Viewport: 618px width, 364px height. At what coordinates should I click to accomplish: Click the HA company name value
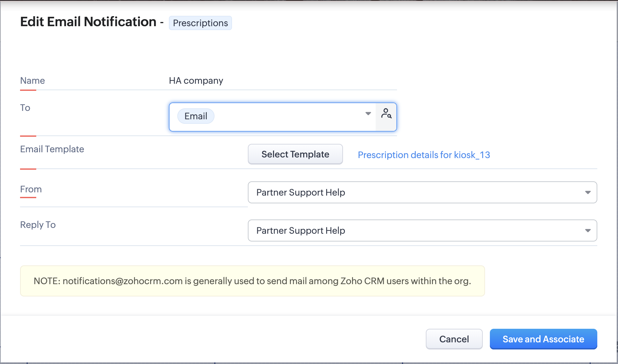[x=196, y=80]
